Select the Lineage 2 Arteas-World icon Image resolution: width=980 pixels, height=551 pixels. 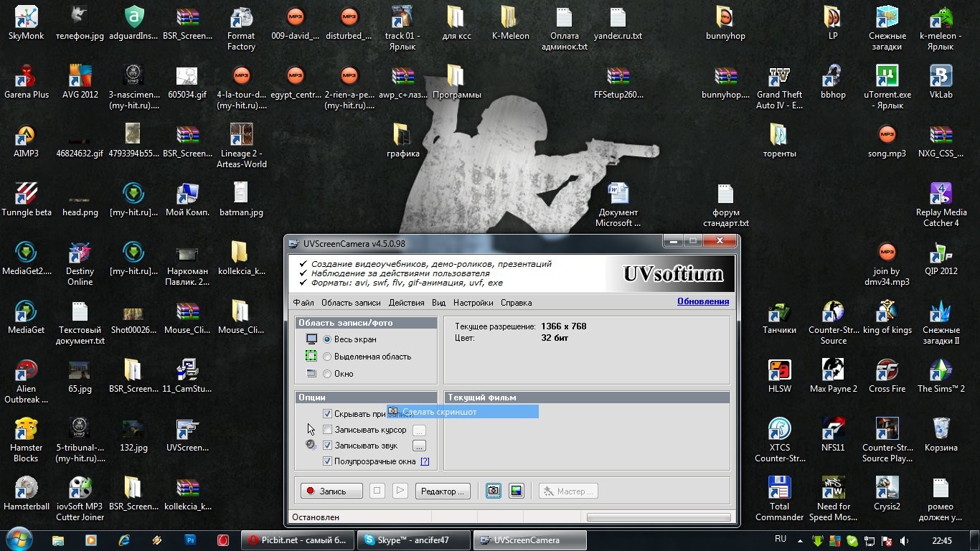coord(241,146)
